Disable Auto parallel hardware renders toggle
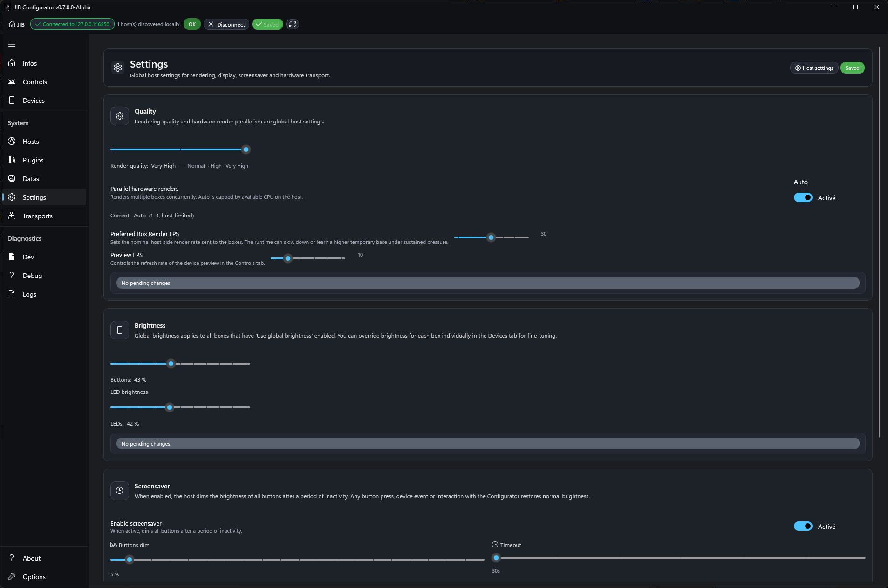Viewport: 888px width, 588px height. pos(803,197)
